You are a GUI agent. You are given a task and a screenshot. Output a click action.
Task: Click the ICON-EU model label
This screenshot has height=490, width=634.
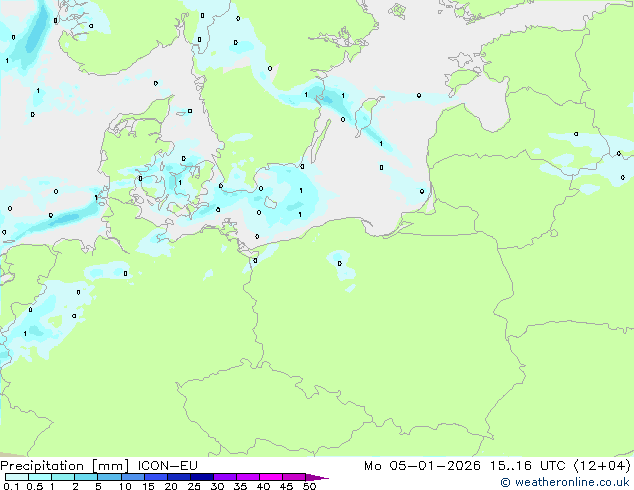tap(167, 466)
